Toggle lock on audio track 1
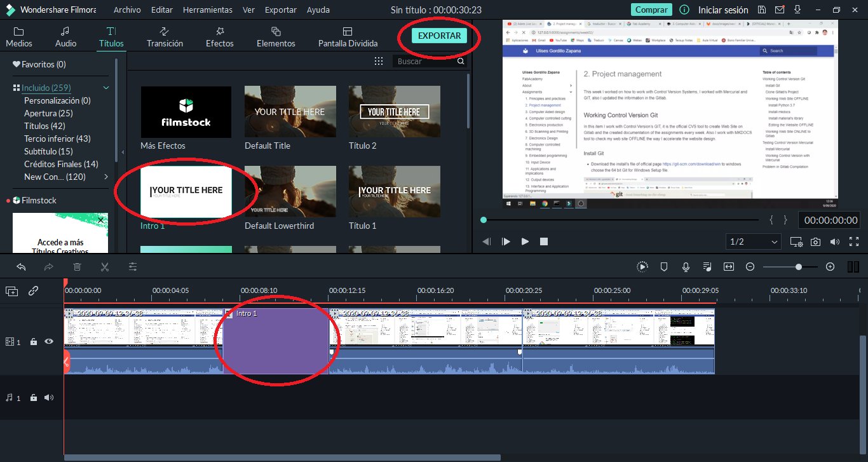 click(34, 398)
